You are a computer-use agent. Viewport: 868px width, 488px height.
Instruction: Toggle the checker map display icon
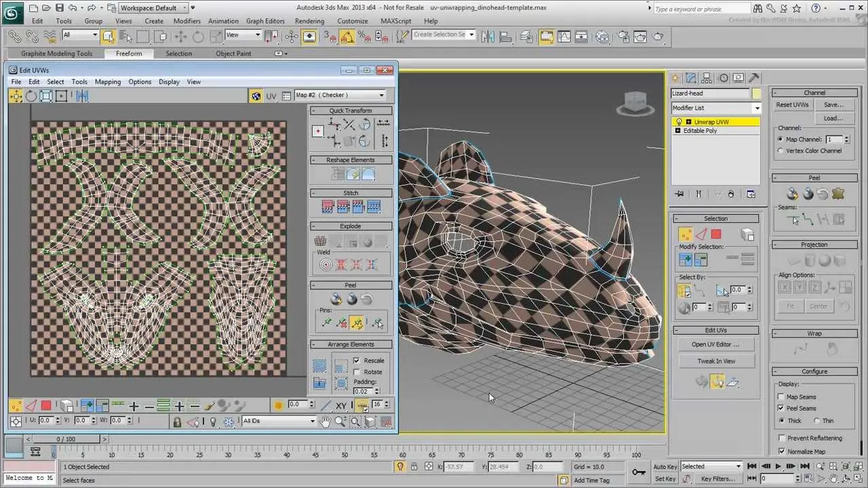click(256, 96)
